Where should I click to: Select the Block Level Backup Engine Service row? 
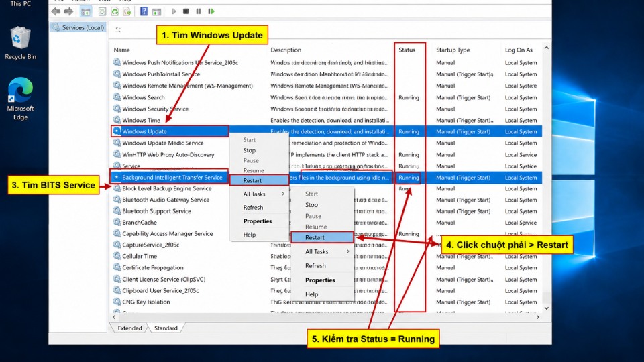point(327,188)
